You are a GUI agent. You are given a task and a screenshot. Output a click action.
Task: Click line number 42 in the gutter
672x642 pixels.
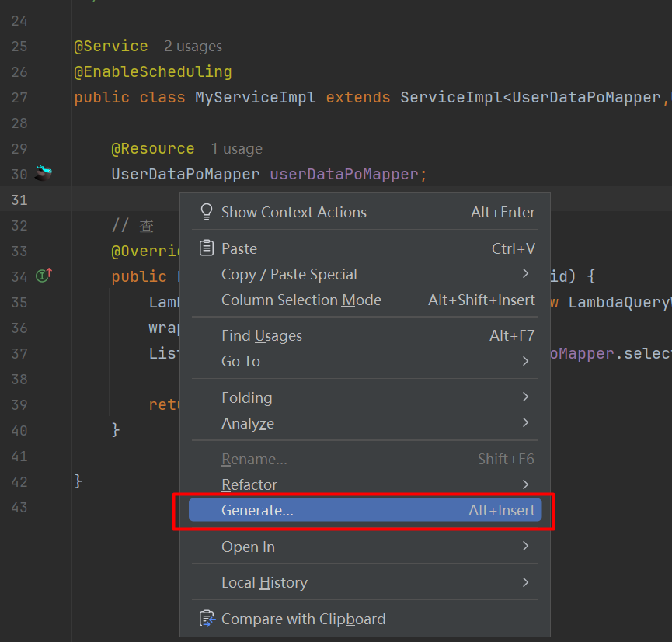pos(19,482)
